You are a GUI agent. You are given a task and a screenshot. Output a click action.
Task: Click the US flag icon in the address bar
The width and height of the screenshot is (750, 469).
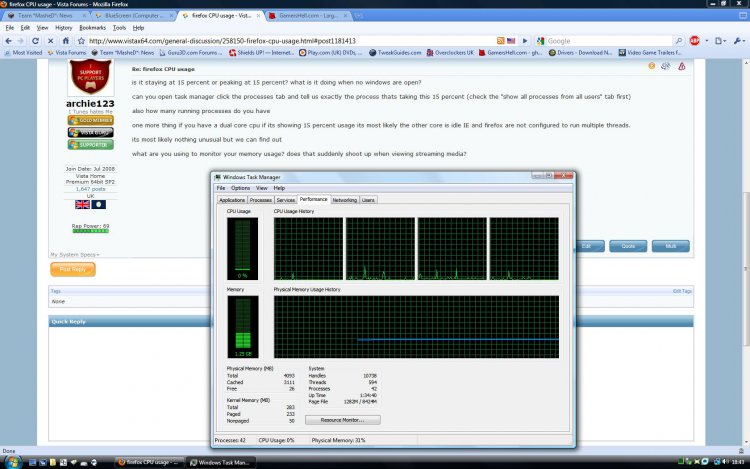coord(511,41)
